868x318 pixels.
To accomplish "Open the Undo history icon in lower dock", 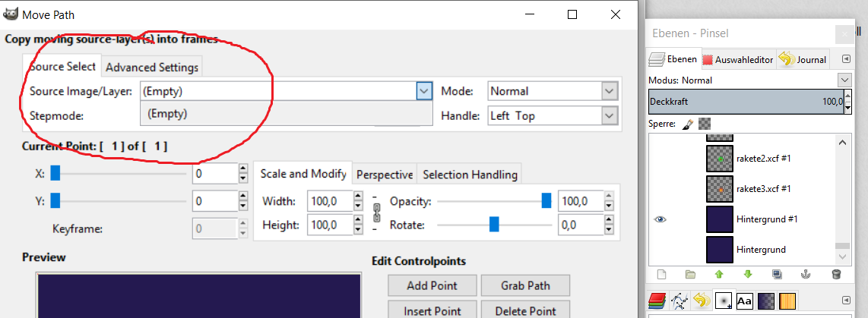I will (x=701, y=301).
